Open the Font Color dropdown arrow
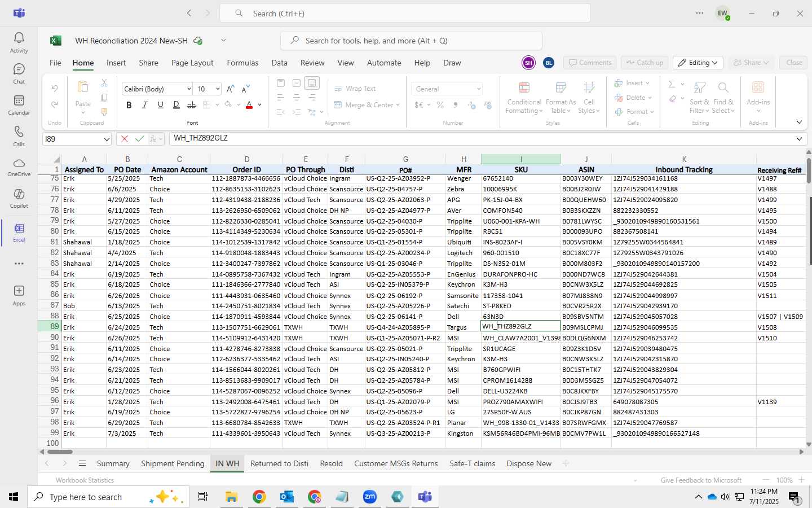The image size is (812, 508). [260, 105]
